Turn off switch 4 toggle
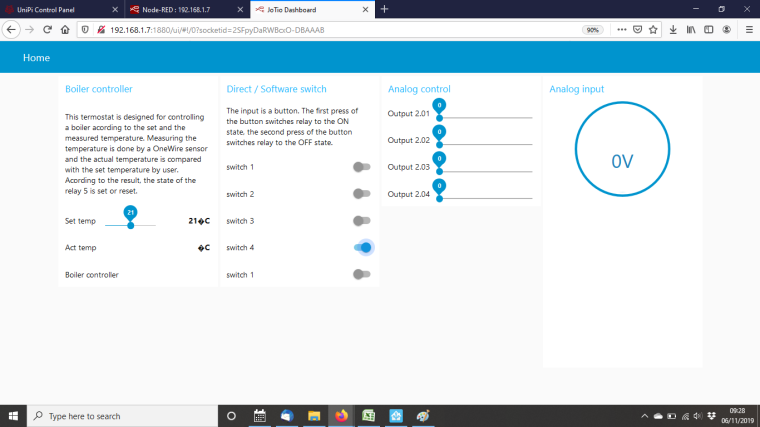This screenshot has width=760, height=427. point(363,247)
